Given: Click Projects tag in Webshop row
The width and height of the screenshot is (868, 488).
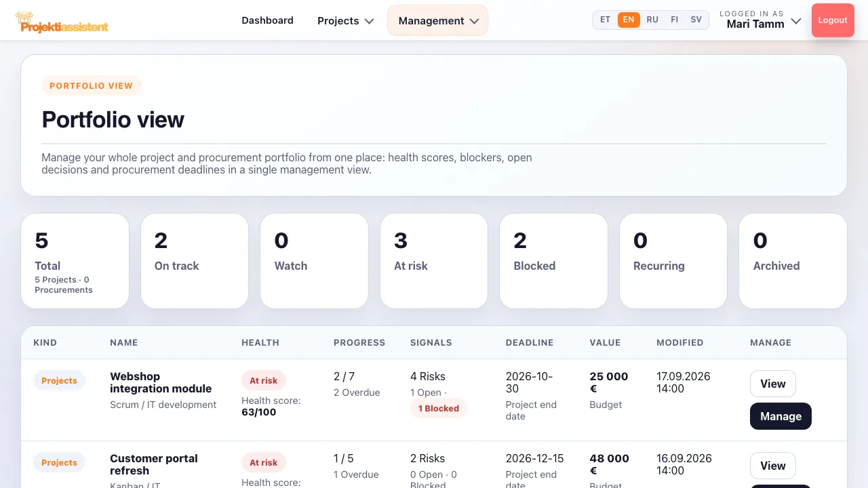Looking at the screenshot, I should tap(59, 381).
